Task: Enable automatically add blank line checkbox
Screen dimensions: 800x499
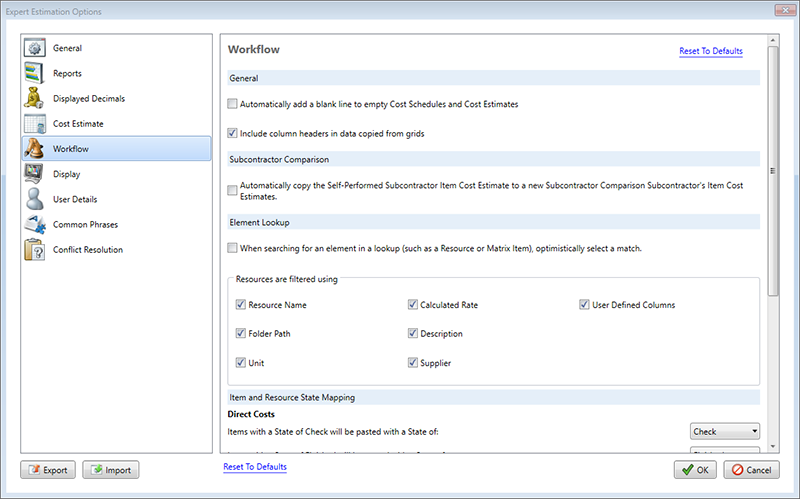Action: 233,104
